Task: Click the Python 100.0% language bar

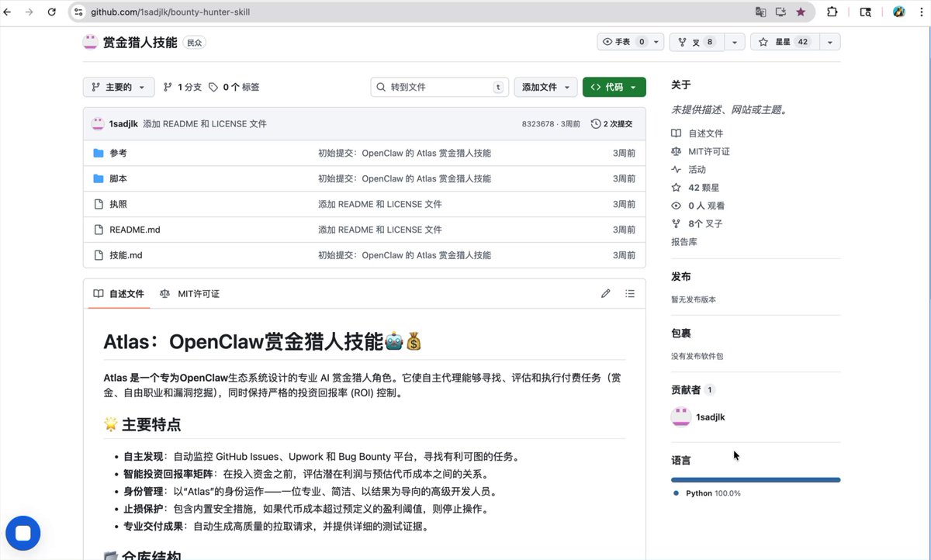Action: (x=755, y=479)
